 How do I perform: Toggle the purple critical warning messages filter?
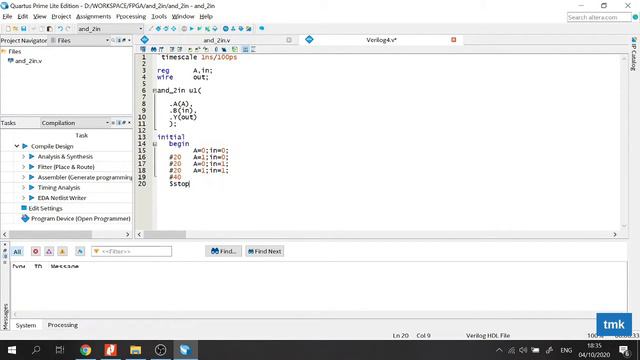click(x=49, y=251)
